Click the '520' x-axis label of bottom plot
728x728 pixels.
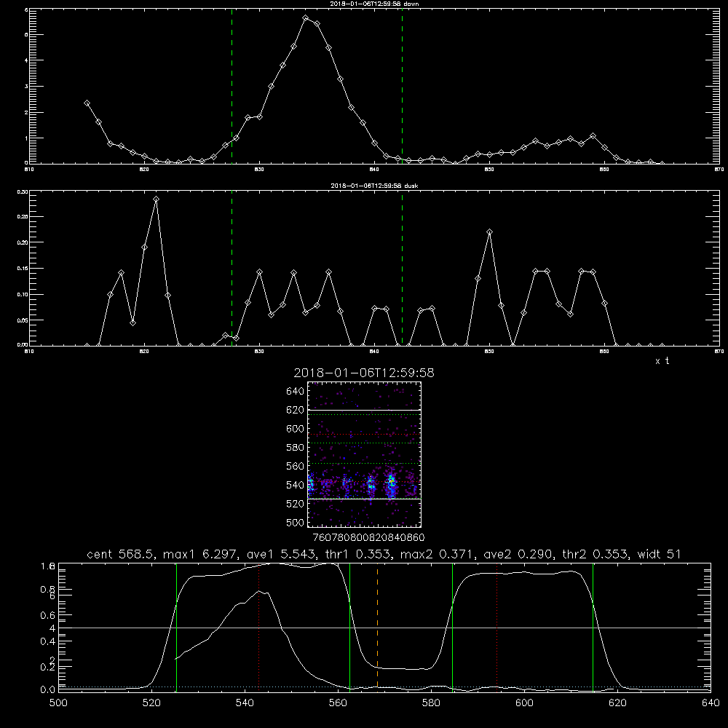pos(151,703)
